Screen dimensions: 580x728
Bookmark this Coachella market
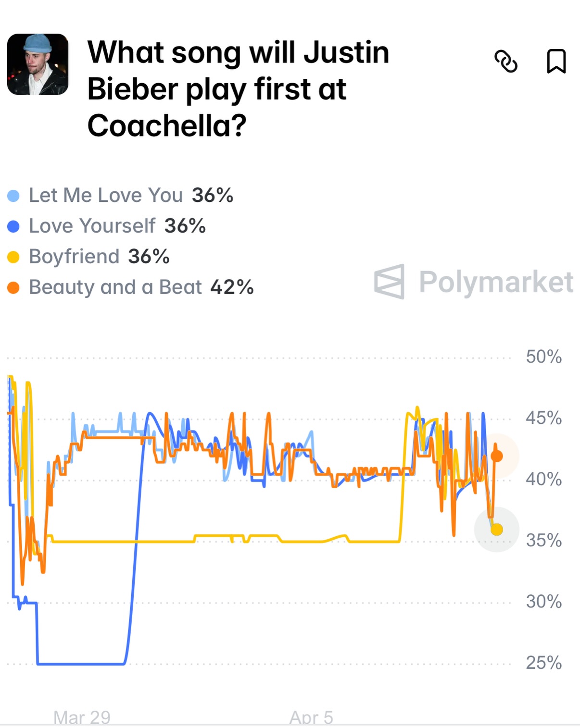tap(556, 62)
